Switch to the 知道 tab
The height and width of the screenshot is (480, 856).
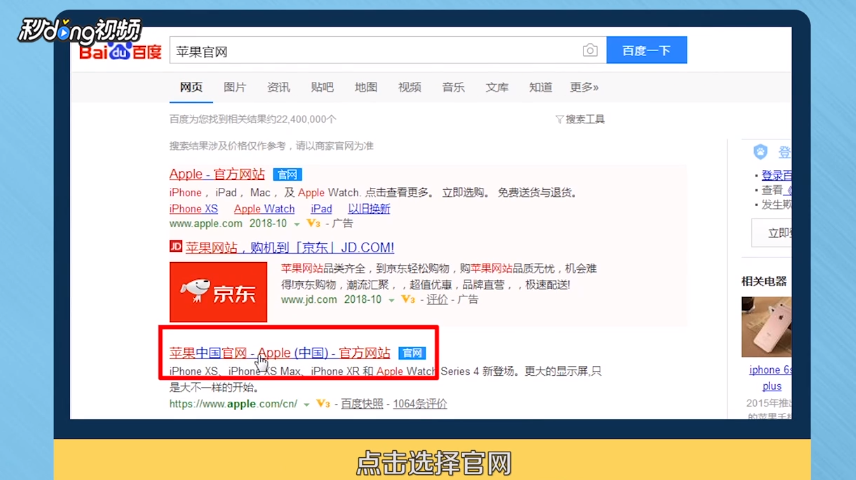540,87
